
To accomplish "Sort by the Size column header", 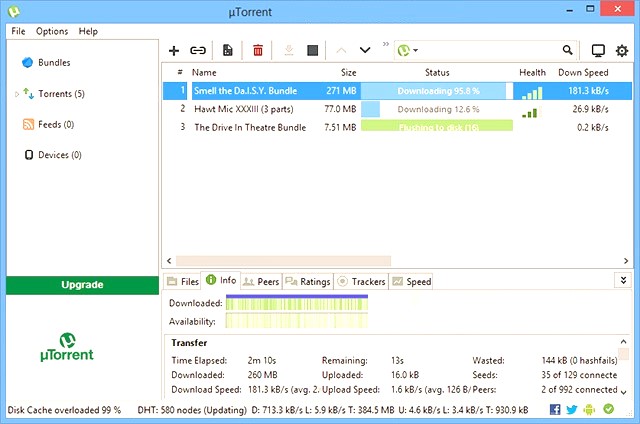I will [349, 73].
